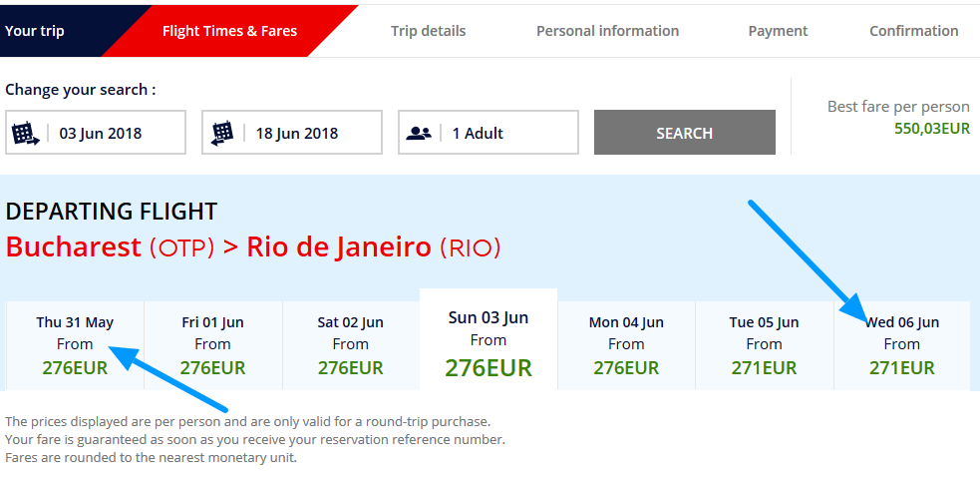
Task: Select the Fri 01 Jun fare
Action: 213,345
